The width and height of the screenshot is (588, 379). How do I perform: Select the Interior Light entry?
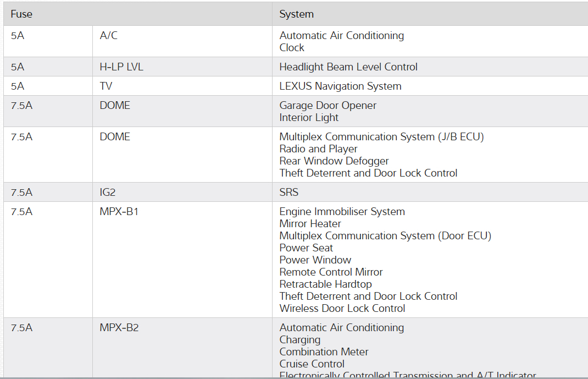click(309, 118)
